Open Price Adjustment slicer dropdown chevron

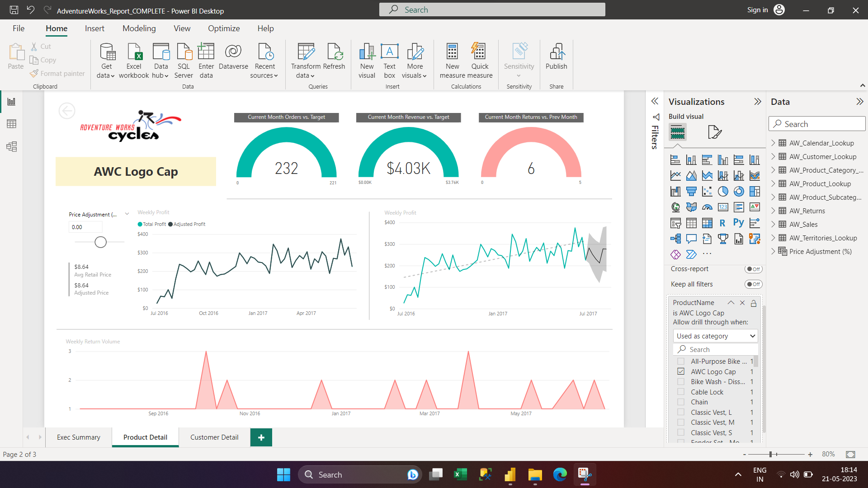click(127, 214)
